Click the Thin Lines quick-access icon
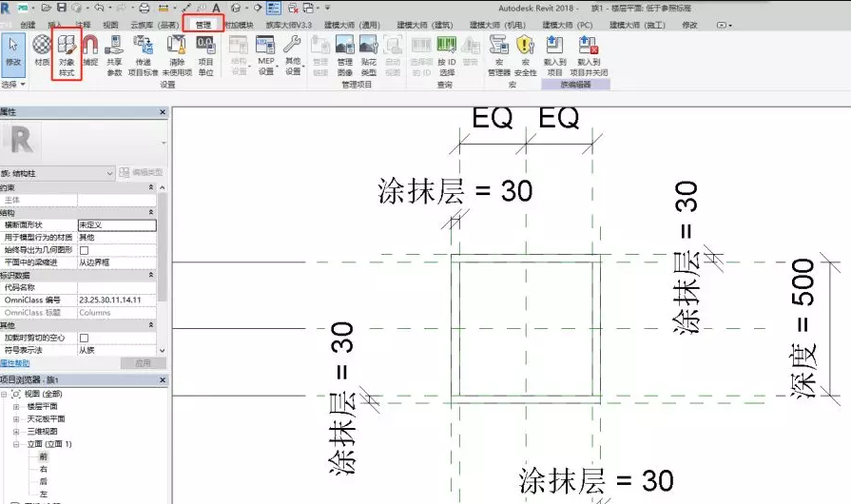The height and width of the screenshot is (504, 851). tap(274, 9)
